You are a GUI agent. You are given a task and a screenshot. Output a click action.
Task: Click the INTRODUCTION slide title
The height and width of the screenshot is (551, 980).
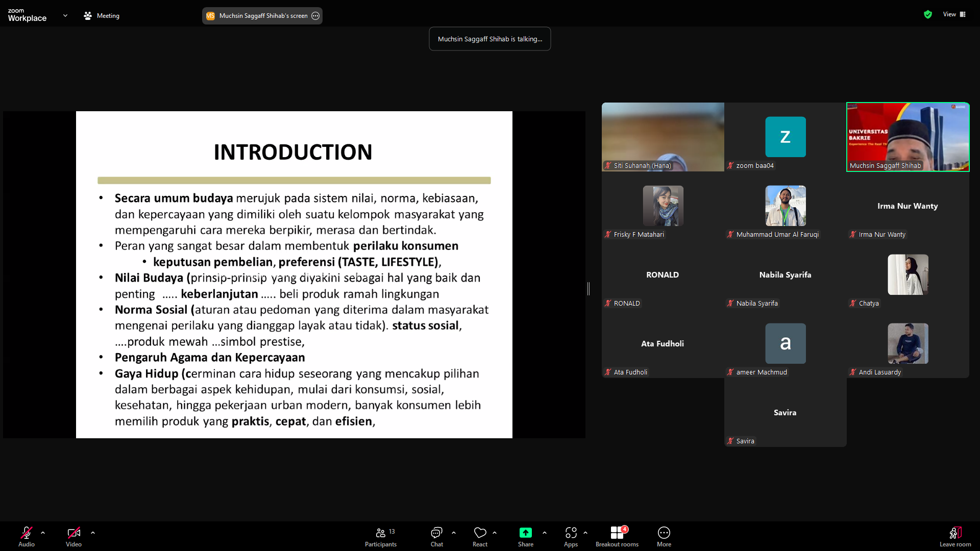tap(293, 152)
